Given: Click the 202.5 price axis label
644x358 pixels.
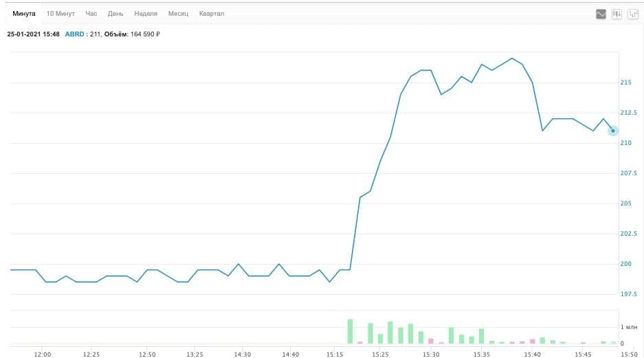Looking at the screenshot, I should coord(628,234).
